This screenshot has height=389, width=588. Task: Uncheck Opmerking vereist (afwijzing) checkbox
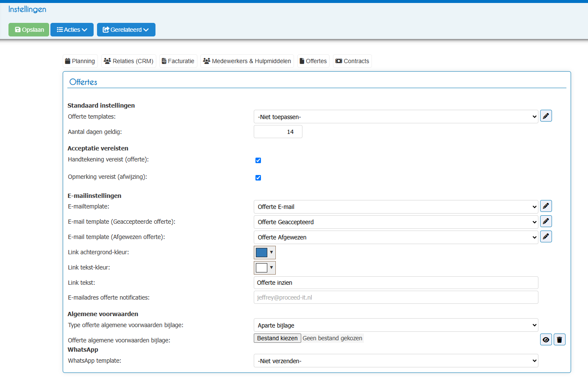(258, 178)
